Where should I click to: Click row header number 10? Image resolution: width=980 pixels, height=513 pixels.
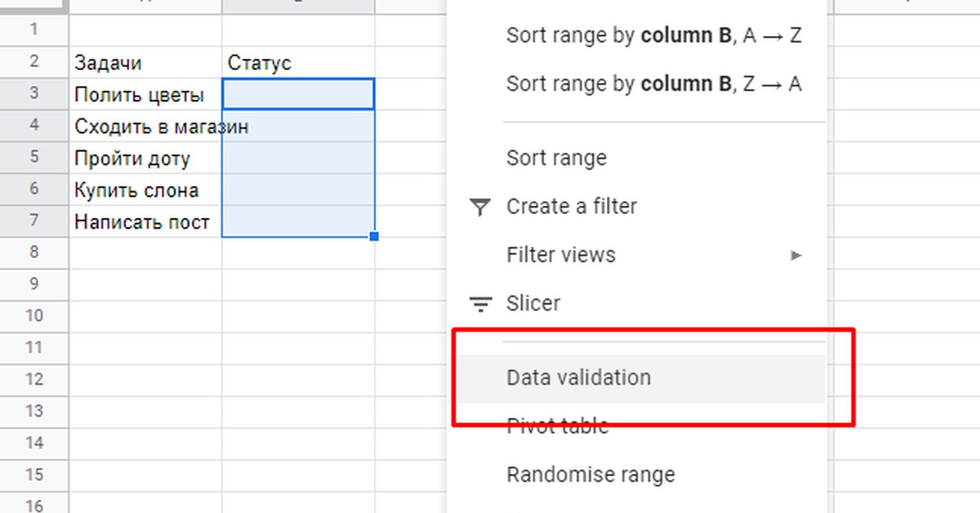(33, 315)
